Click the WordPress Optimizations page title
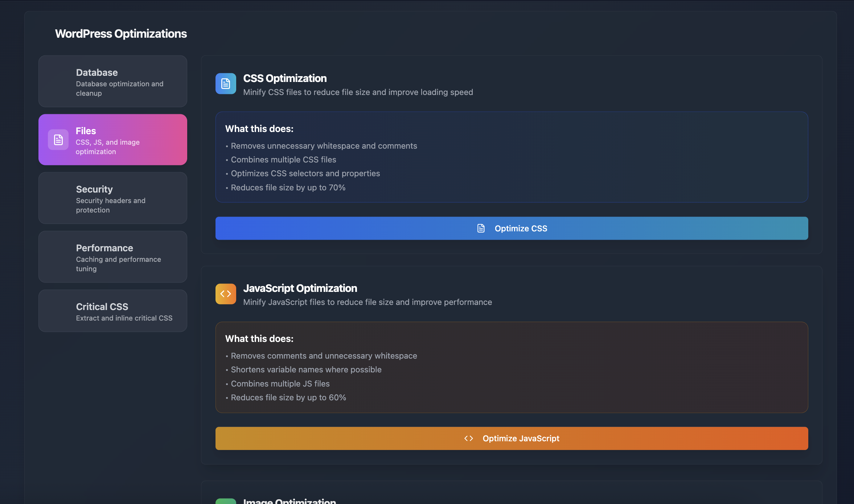This screenshot has height=504, width=854. (121, 34)
